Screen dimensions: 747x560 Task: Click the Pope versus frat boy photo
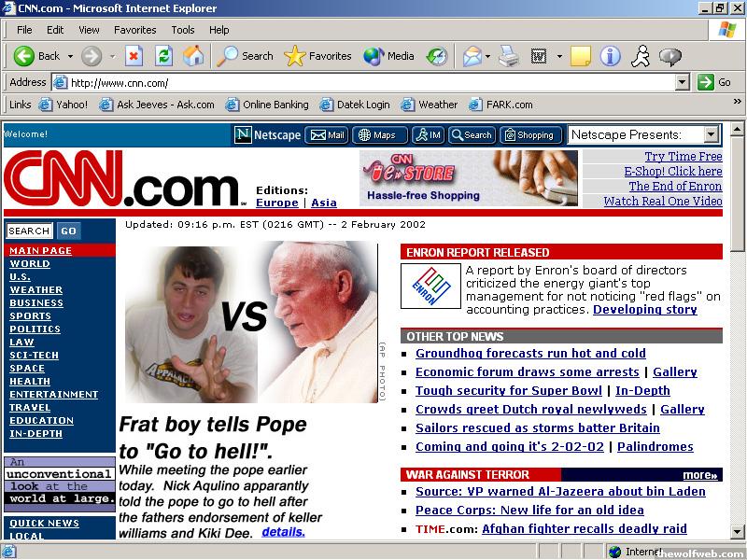[251, 322]
